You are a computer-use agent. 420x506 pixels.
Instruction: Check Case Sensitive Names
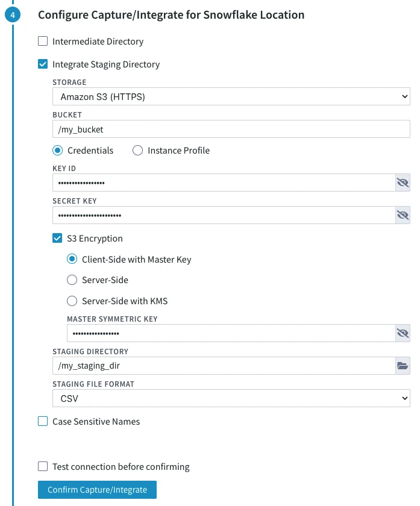(43, 421)
